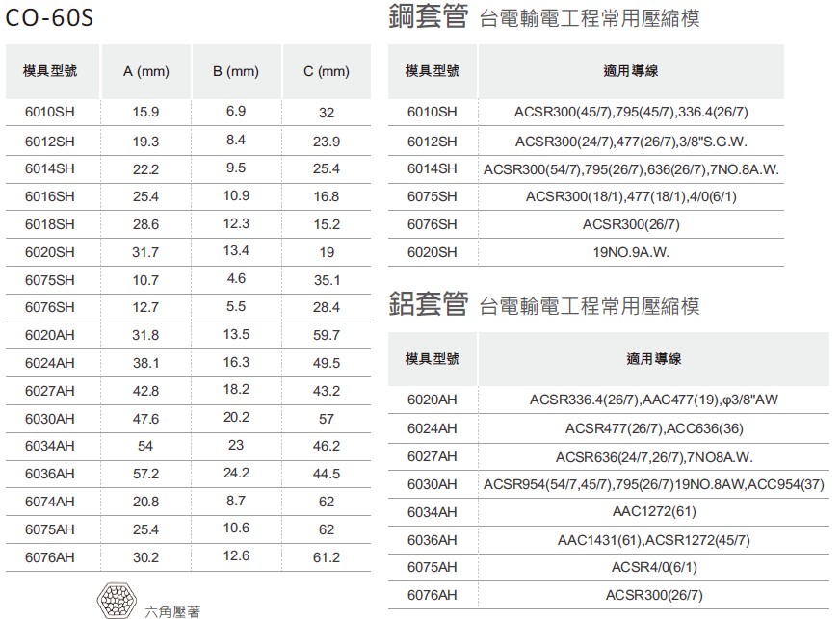
Task: Click ACSR636(24/7,26/7),7NO8A.W. conductor entry
Action: [x=654, y=457]
